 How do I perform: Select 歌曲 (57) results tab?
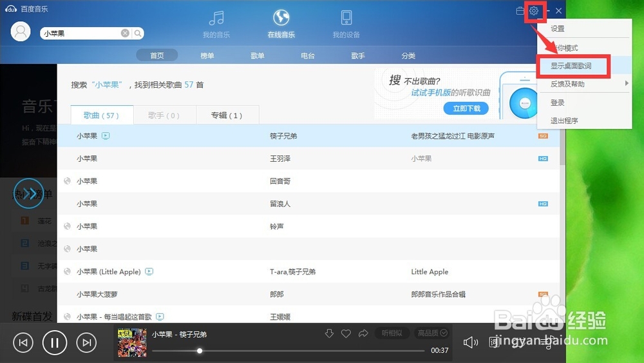(102, 115)
